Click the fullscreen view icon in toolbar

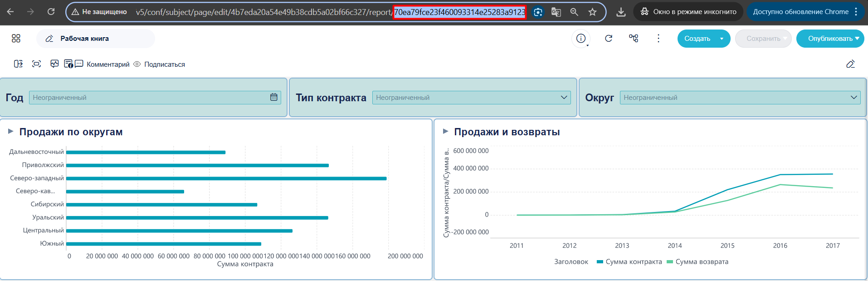click(x=37, y=64)
